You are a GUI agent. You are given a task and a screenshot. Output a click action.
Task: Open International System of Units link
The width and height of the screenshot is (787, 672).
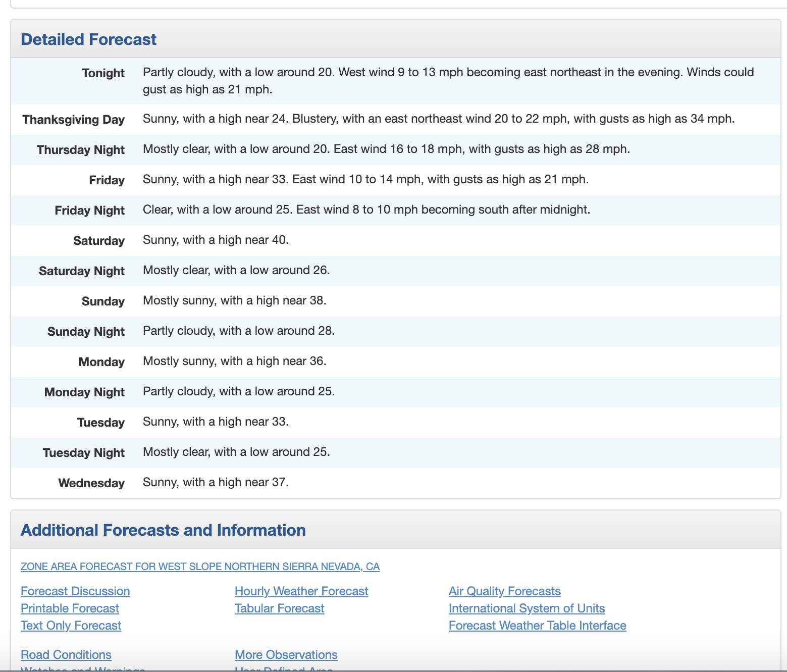click(x=527, y=608)
